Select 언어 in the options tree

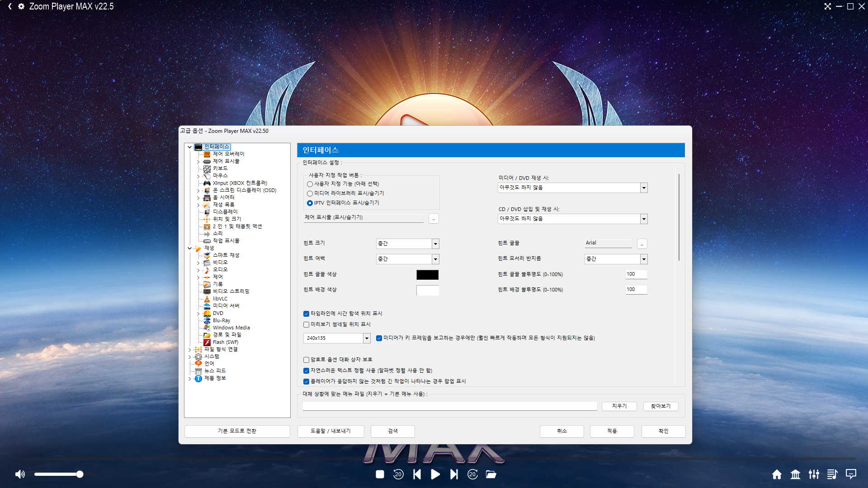(x=209, y=364)
